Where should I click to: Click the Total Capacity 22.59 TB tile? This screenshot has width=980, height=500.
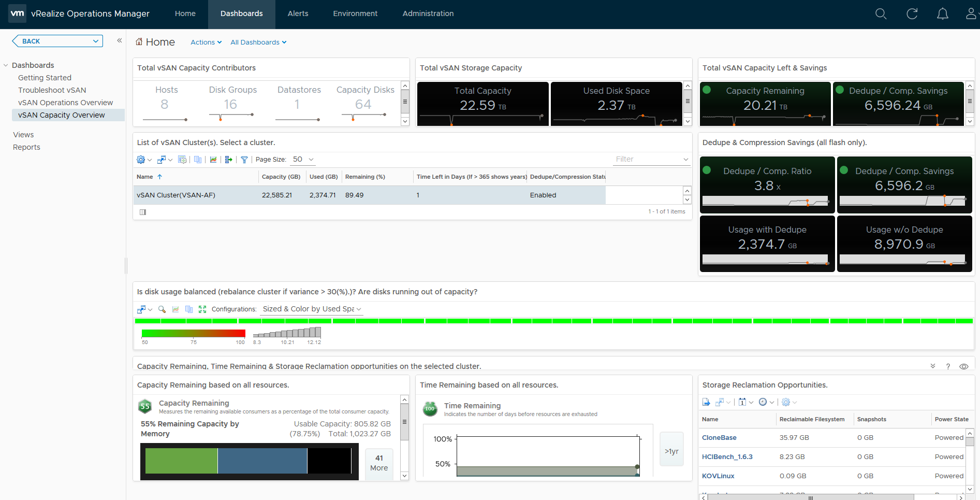(483, 104)
